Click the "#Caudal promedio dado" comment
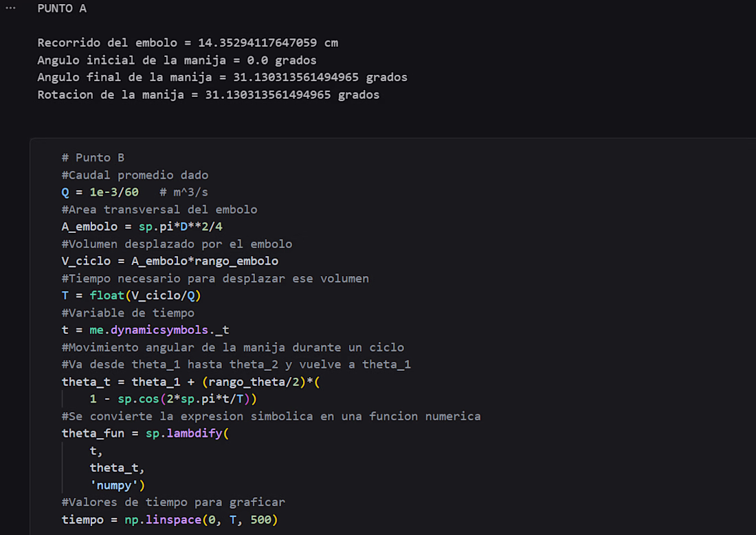The image size is (756, 535). click(135, 175)
